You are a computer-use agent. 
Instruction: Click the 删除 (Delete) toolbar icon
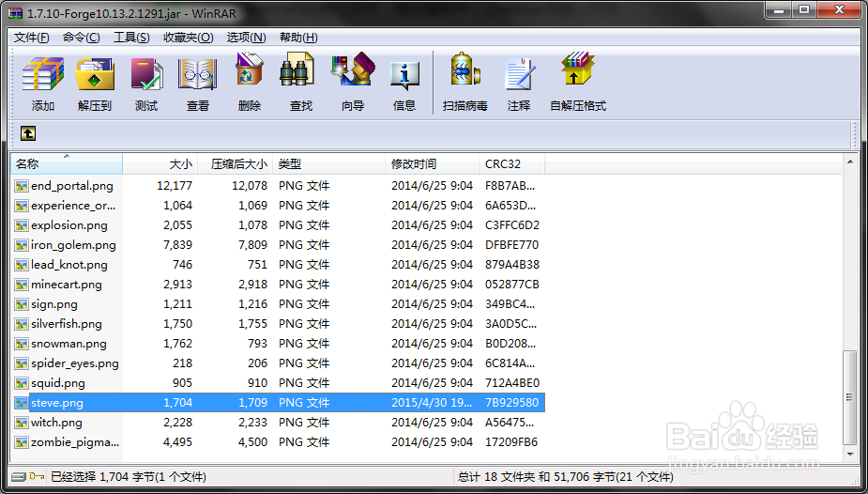point(249,70)
